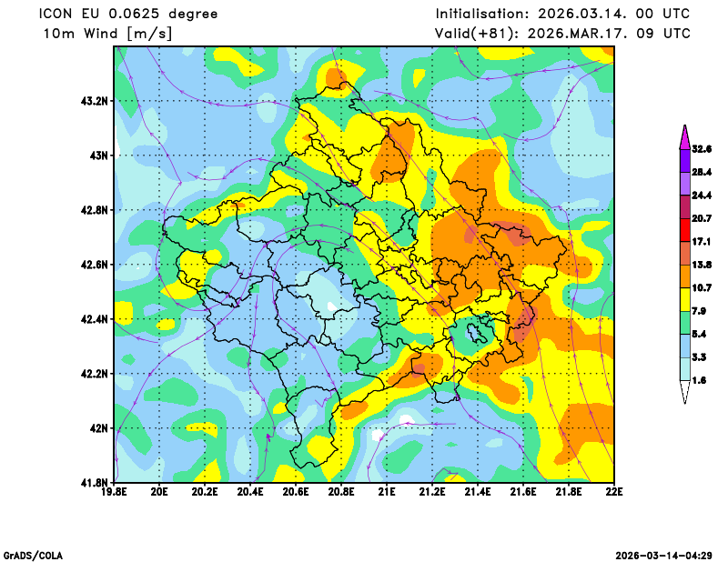Click the light blue swatch between 3.3 and 5.4
This screenshot has width=728, height=562.
tap(684, 346)
